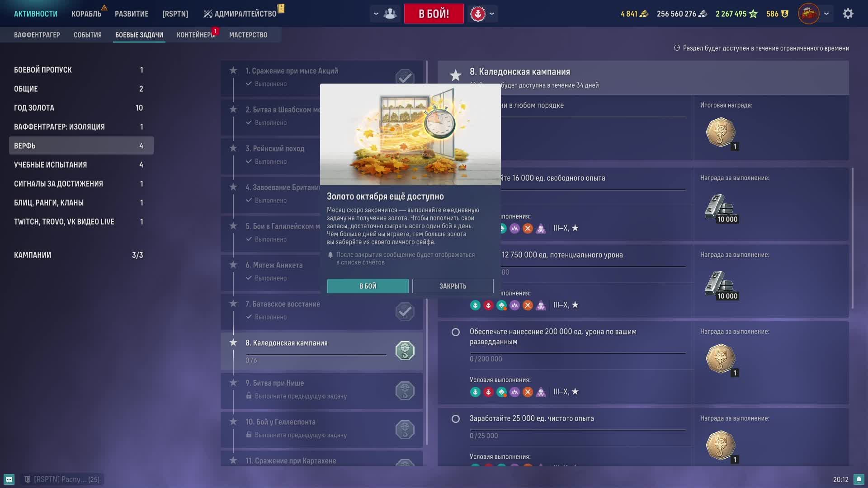Click the player avatar portrait icon
This screenshot has height=488, width=868.
pos(808,14)
